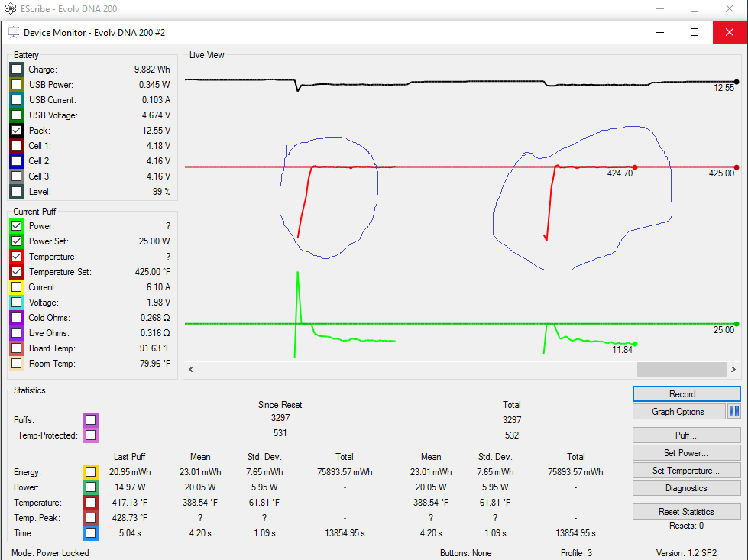Uncheck the Pack voltage graph checkbox
748x560 pixels.
click(17, 130)
